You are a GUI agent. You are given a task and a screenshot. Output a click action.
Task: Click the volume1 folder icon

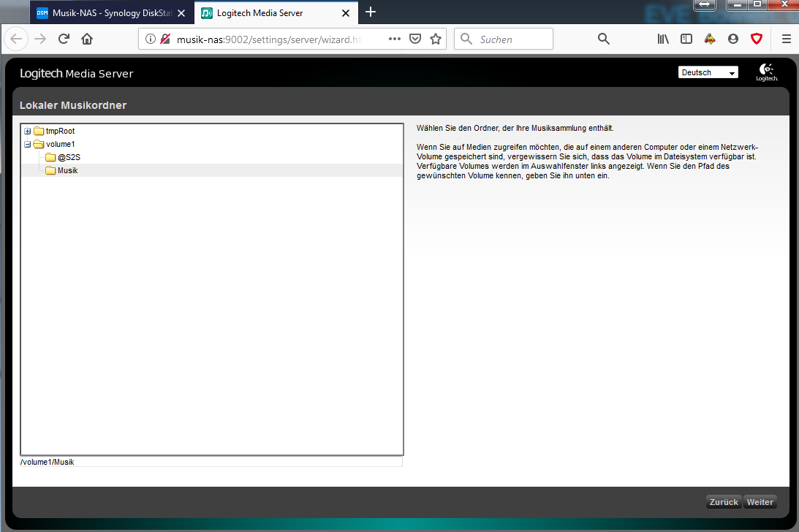39,144
